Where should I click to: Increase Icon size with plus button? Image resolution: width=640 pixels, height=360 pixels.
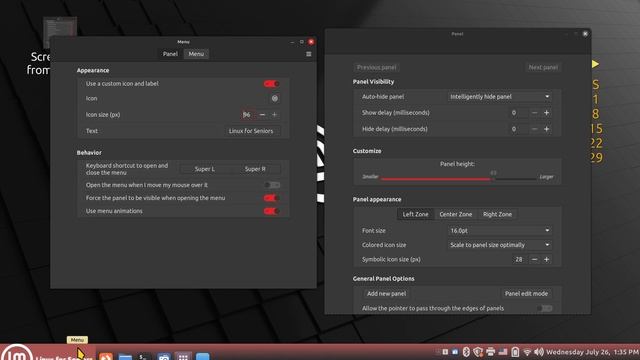coord(274,115)
